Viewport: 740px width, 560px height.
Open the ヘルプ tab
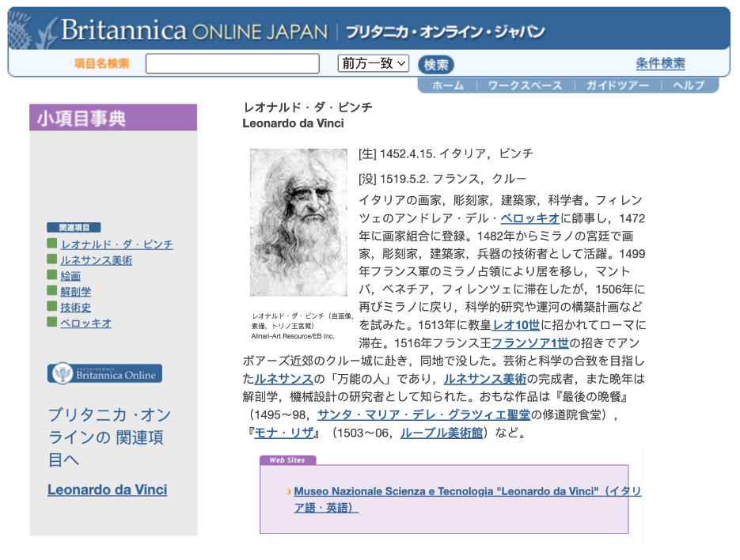click(688, 85)
